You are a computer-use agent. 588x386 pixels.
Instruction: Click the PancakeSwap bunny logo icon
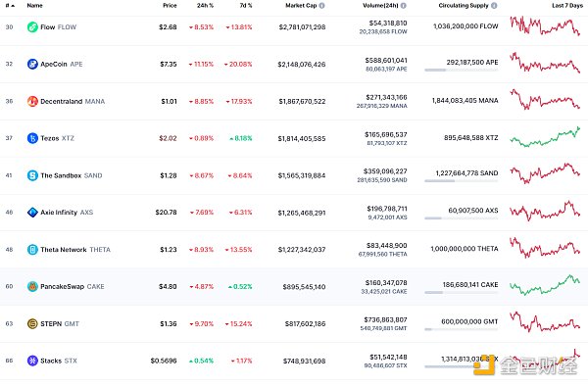click(32, 287)
